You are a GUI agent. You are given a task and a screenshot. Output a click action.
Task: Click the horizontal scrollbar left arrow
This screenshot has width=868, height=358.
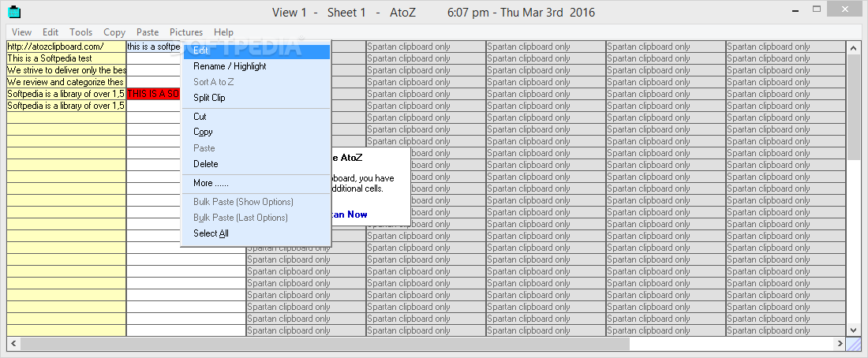13,344
